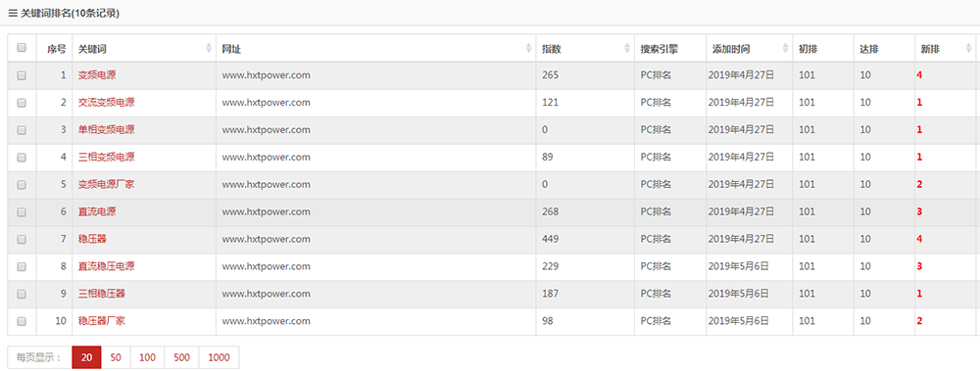Sort by 指数 column arrows

(x=627, y=48)
